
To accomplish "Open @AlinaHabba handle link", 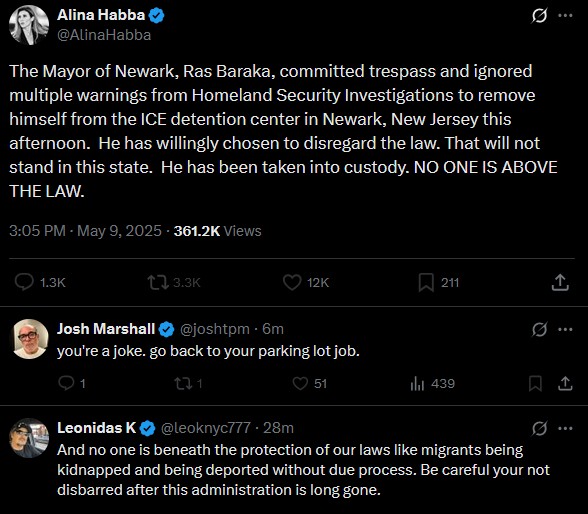I will click(x=104, y=35).
